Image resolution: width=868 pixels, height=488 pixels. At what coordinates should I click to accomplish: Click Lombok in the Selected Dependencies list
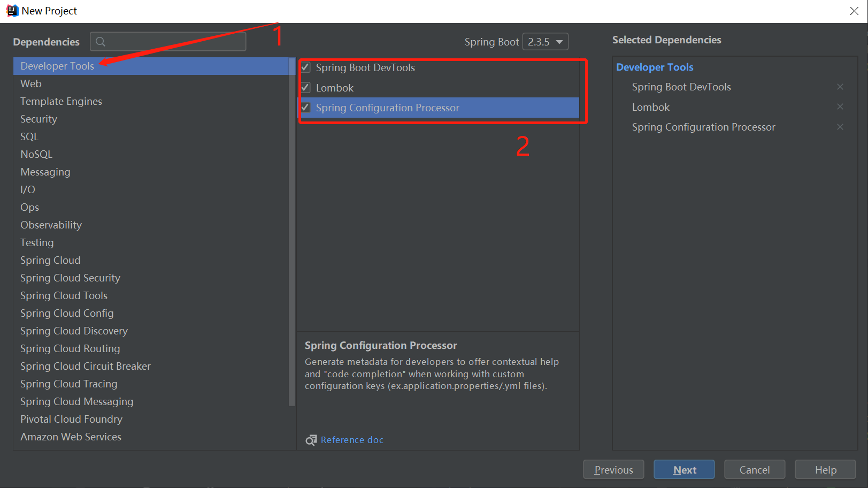(650, 107)
